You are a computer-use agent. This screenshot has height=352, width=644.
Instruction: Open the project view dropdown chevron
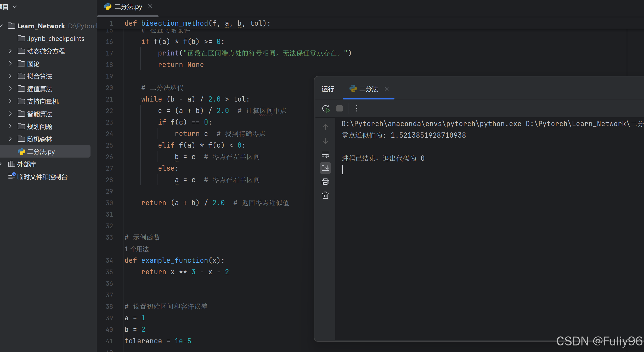pos(15,7)
